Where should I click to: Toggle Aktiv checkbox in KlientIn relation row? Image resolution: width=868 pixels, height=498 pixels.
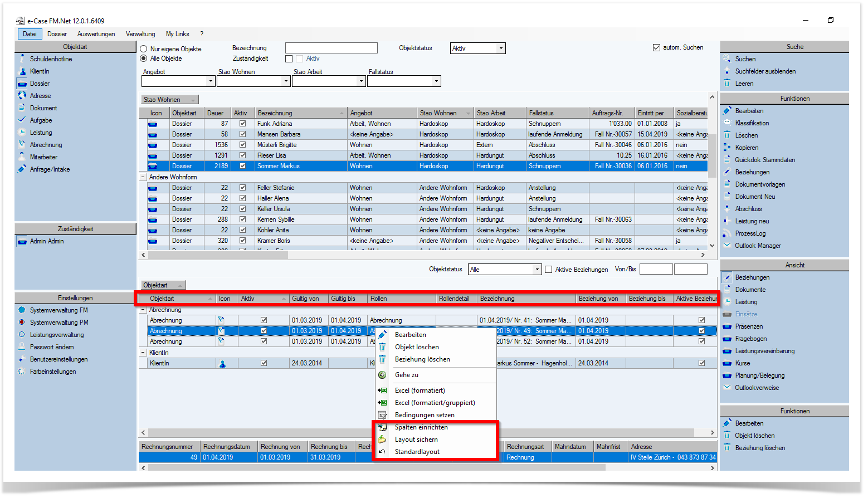point(264,363)
